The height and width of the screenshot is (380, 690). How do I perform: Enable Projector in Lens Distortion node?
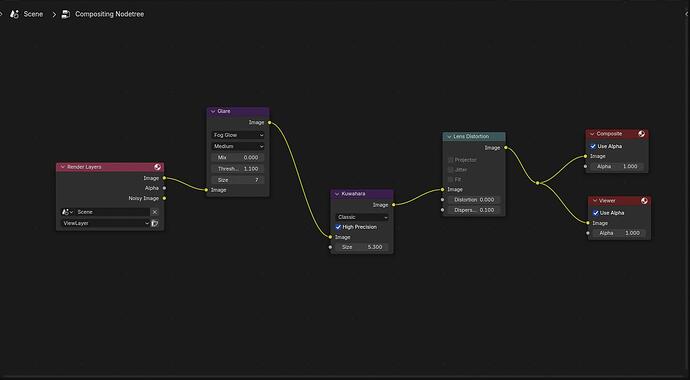point(451,160)
